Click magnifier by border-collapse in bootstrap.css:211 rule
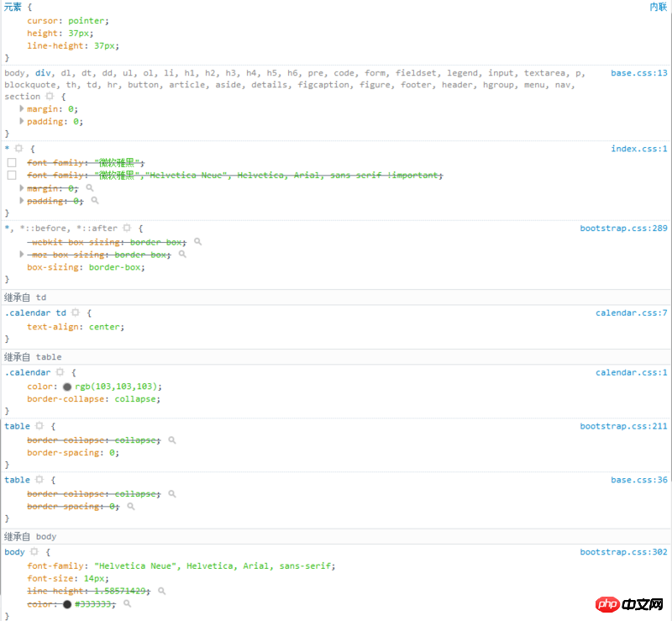Image resolution: width=672 pixels, height=621 pixels. (172, 440)
